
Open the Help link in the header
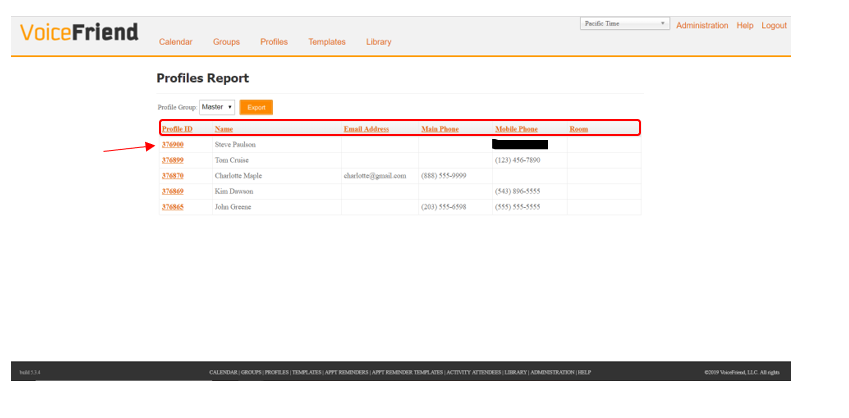click(x=745, y=25)
